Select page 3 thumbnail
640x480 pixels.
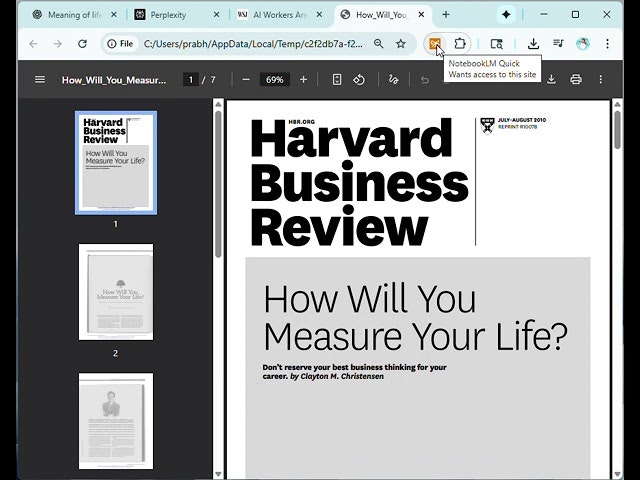tap(116, 421)
